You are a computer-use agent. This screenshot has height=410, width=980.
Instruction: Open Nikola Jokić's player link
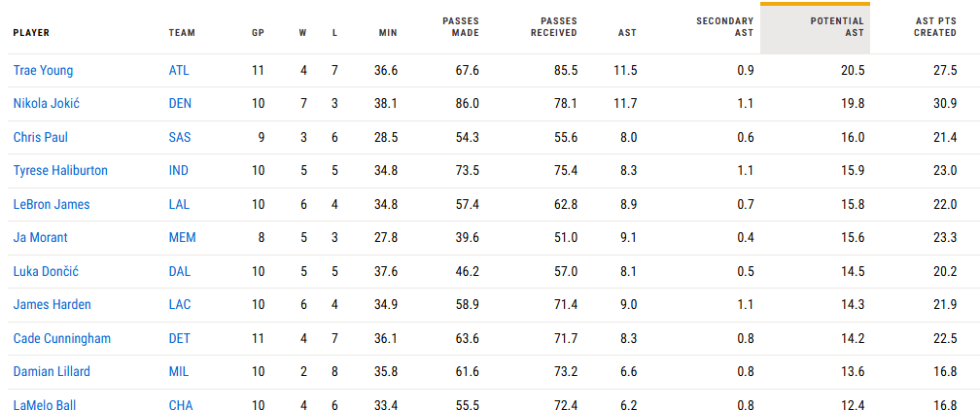click(x=47, y=104)
